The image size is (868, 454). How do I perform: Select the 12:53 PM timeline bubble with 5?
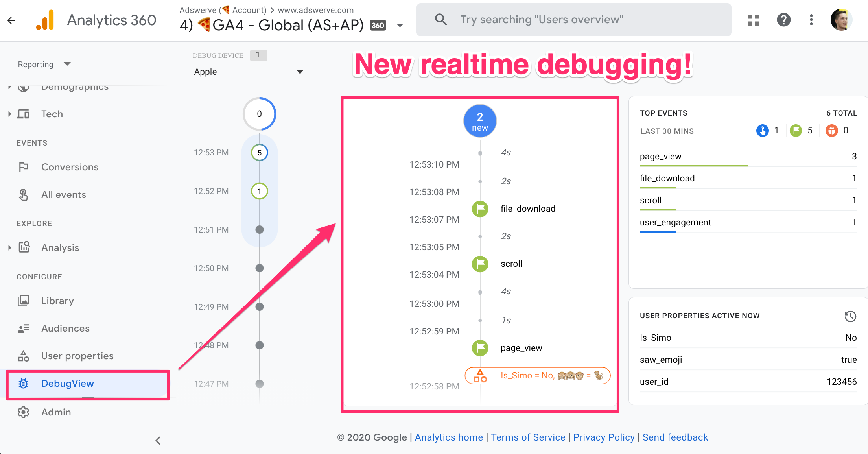click(x=259, y=153)
